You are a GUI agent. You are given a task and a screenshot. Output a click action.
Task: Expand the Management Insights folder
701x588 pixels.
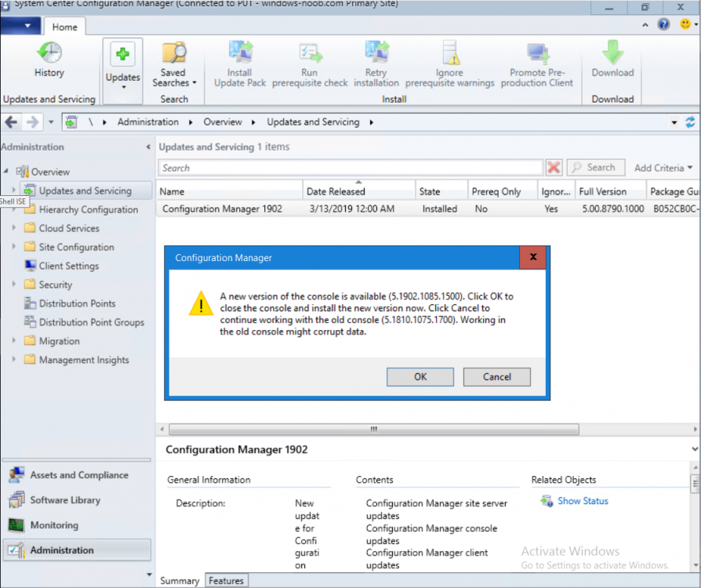click(x=14, y=360)
